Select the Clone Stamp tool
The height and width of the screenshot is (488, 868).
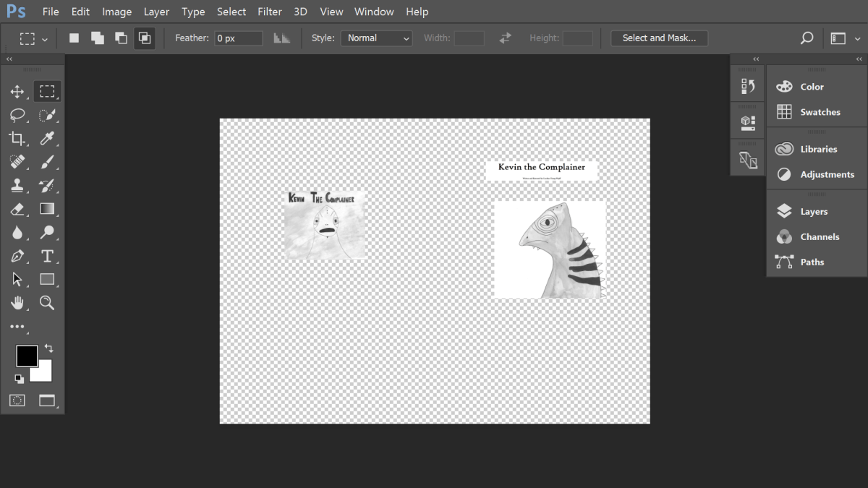point(18,185)
